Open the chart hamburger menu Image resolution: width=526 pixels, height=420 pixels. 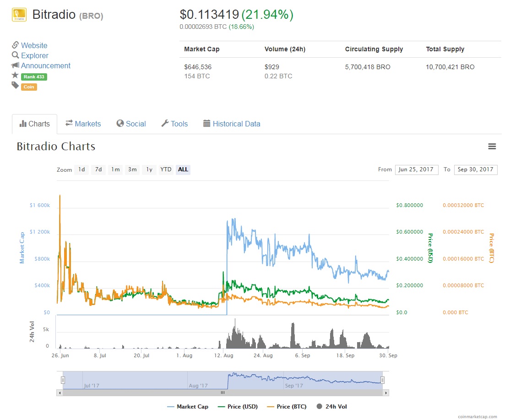click(x=492, y=147)
